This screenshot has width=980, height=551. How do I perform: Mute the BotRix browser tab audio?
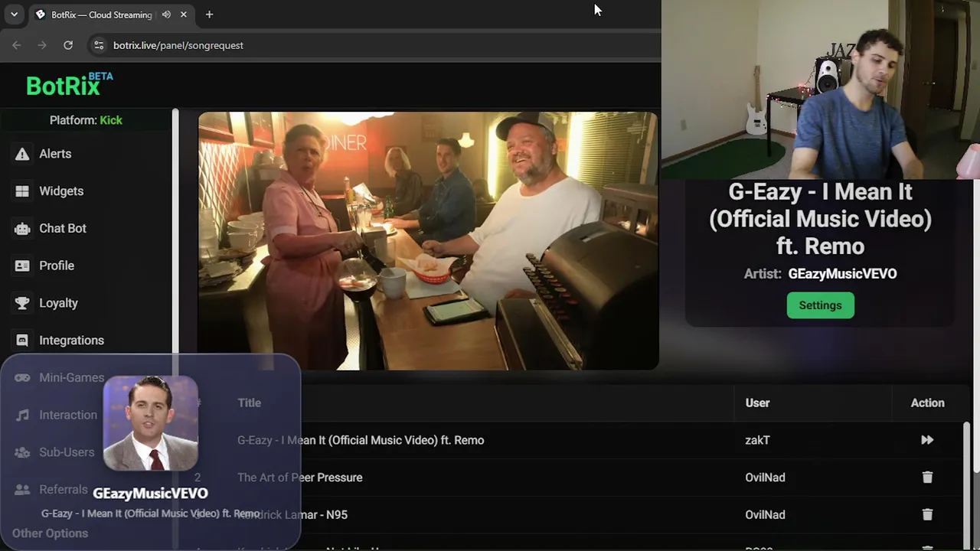pyautogui.click(x=166, y=15)
